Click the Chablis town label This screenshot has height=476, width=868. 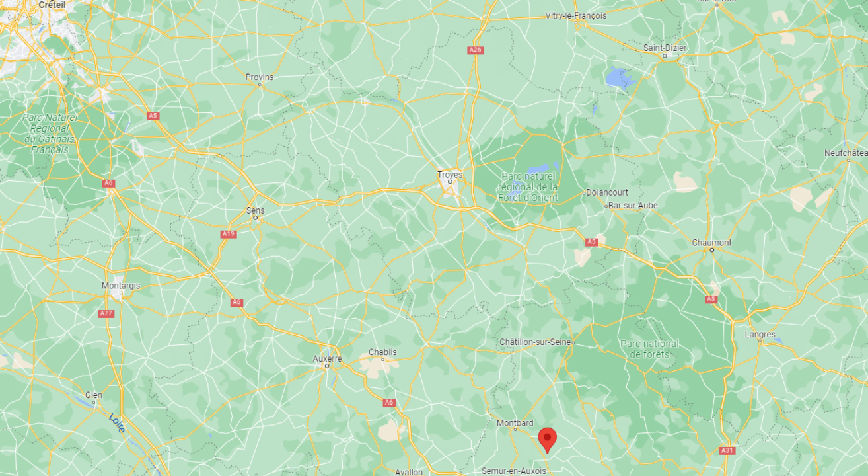[382, 352]
